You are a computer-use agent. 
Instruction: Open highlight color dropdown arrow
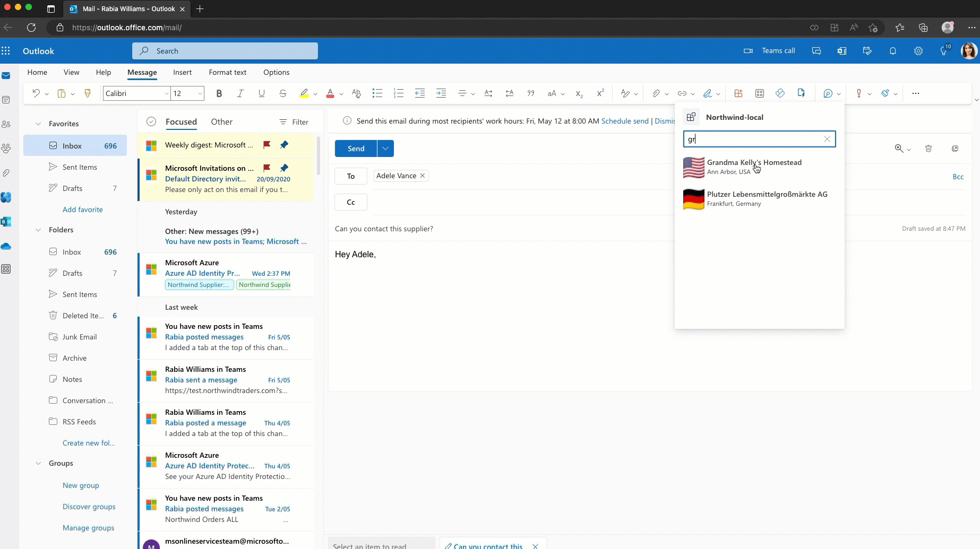coord(315,94)
